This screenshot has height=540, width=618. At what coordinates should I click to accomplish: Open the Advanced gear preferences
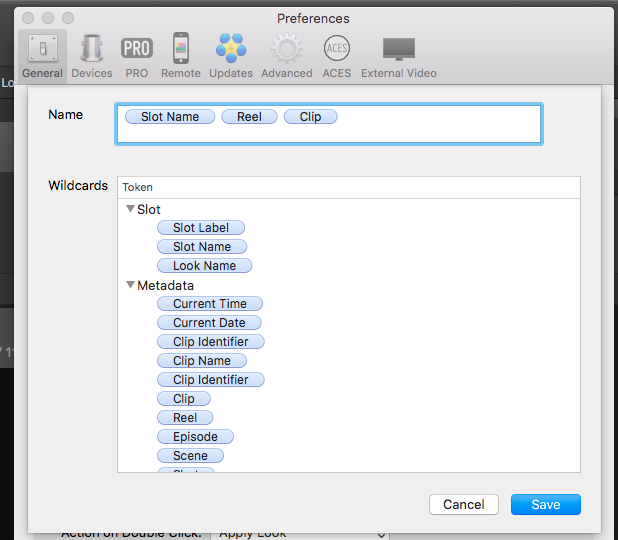pyautogui.click(x=286, y=55)
